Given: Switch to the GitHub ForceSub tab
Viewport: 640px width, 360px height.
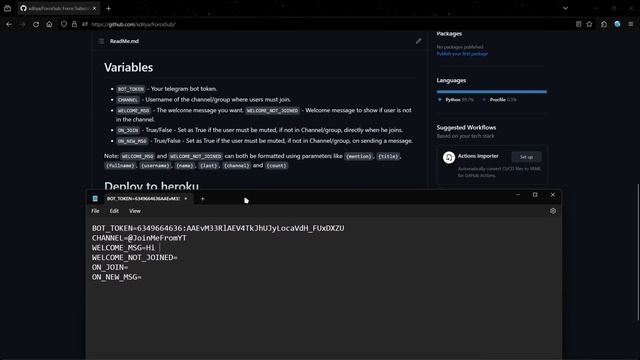Looking at the screenshot, I should pos(58,8).
